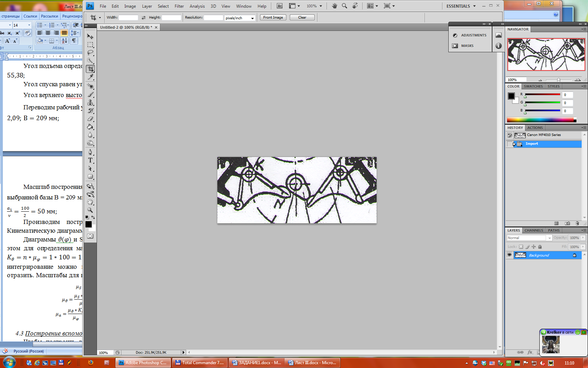Open the Fill slider arrow
The height and width of the screenshot is (368, 588).
(x=583, y=247)
